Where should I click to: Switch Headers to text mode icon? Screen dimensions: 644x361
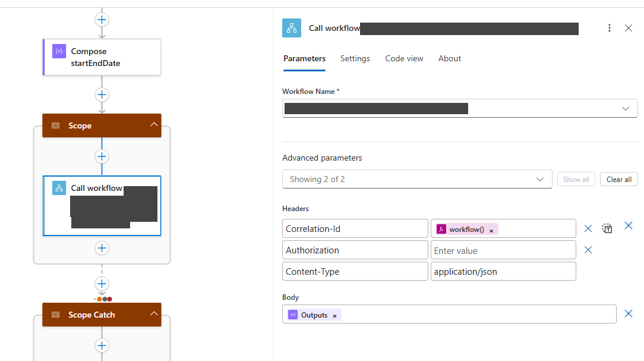click(x=607, y=228)
